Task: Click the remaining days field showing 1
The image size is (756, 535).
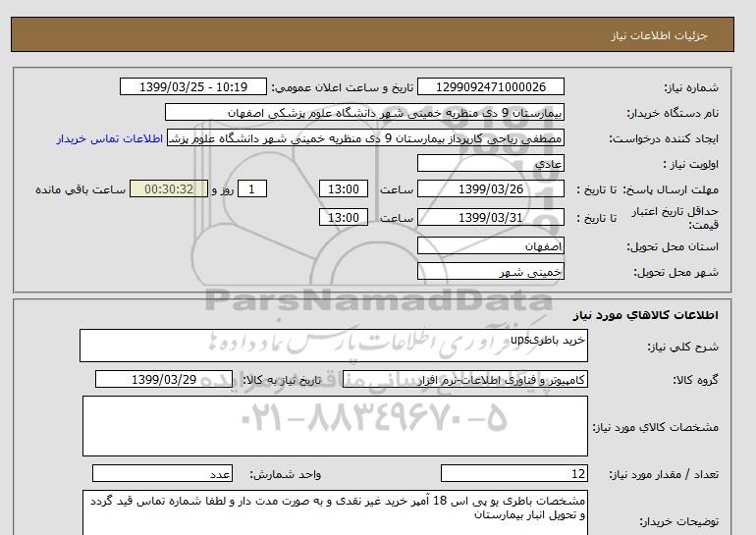Action: 251,188
